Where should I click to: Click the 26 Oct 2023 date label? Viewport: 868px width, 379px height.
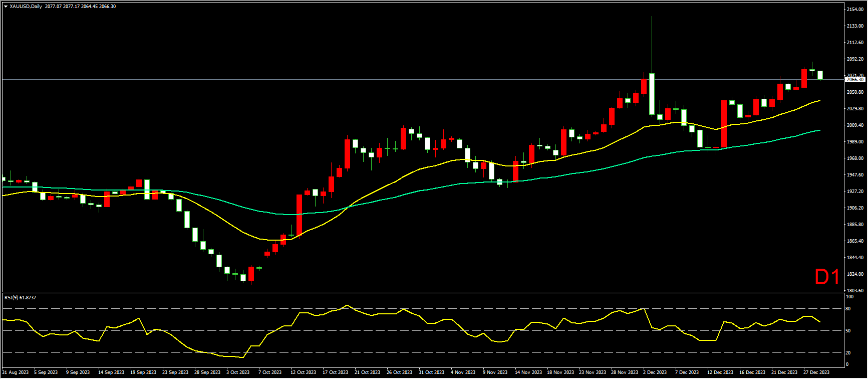[400, 372]
